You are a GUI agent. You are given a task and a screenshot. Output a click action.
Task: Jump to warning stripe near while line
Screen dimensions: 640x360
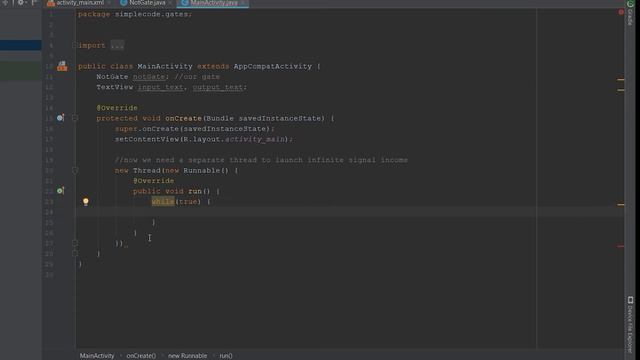(x=620, y=204)
